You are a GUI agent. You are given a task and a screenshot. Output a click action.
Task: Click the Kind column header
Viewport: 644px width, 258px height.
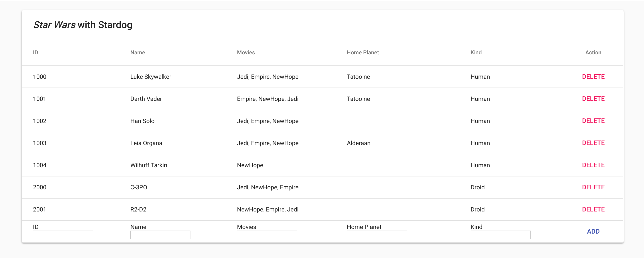[476, 52]
